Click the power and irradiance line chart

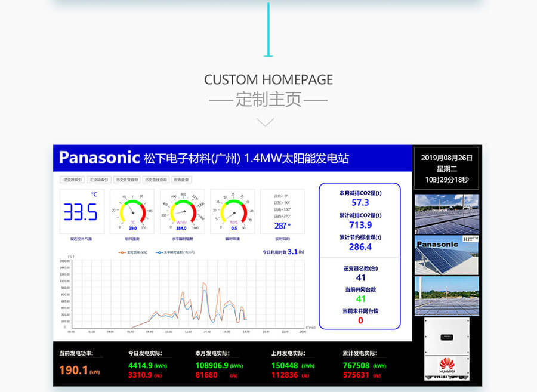188,294
